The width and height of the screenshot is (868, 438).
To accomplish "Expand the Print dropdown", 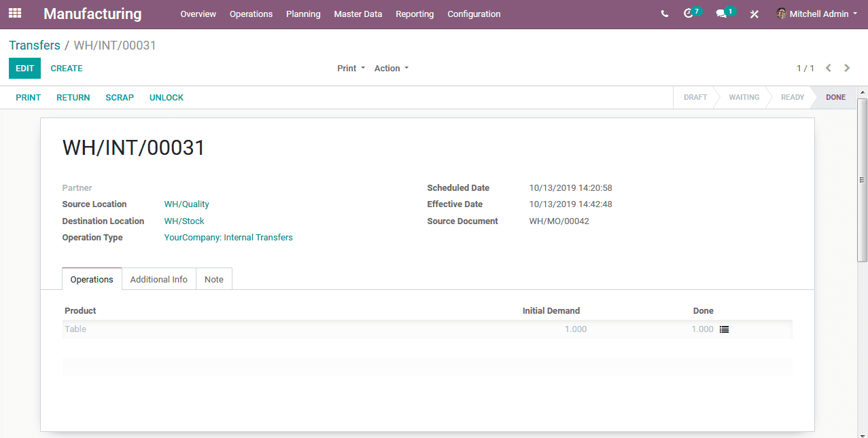I will tap(351, 68).
